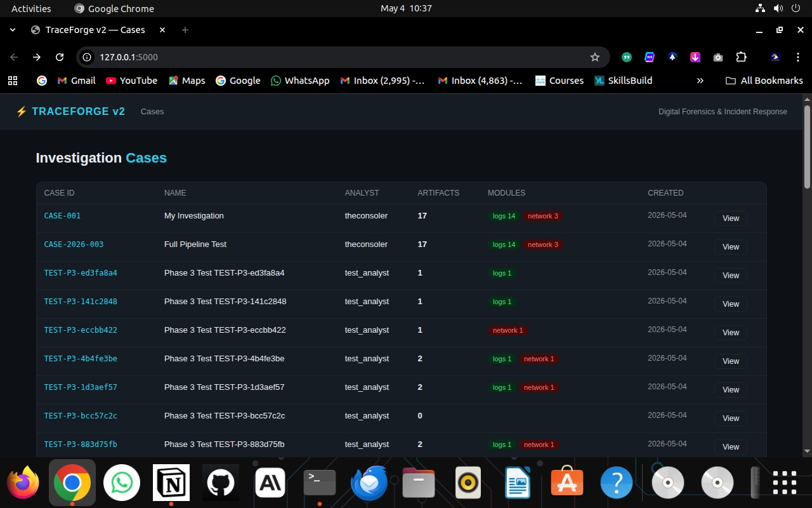Click 'logs 14' badge in CASE-001 row
Viewport: 812px width, 508px height.
pos(504,216)
